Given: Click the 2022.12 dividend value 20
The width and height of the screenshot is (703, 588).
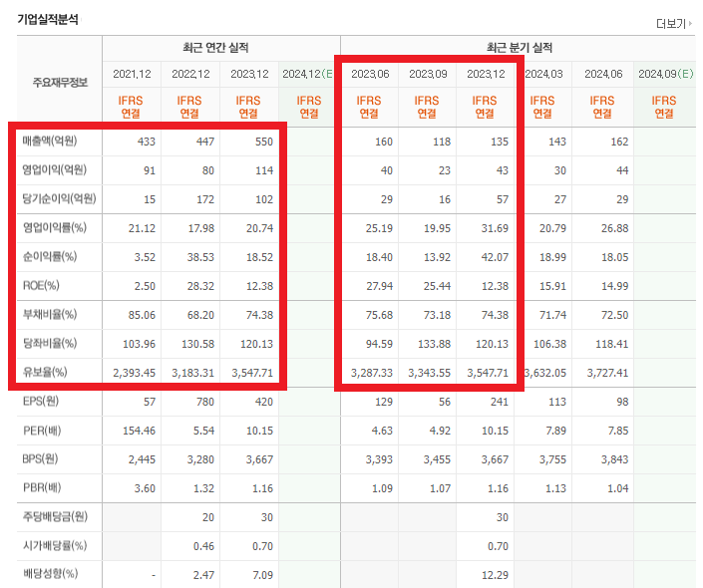Looking at the screenshot, I should (x=208, y=517).
